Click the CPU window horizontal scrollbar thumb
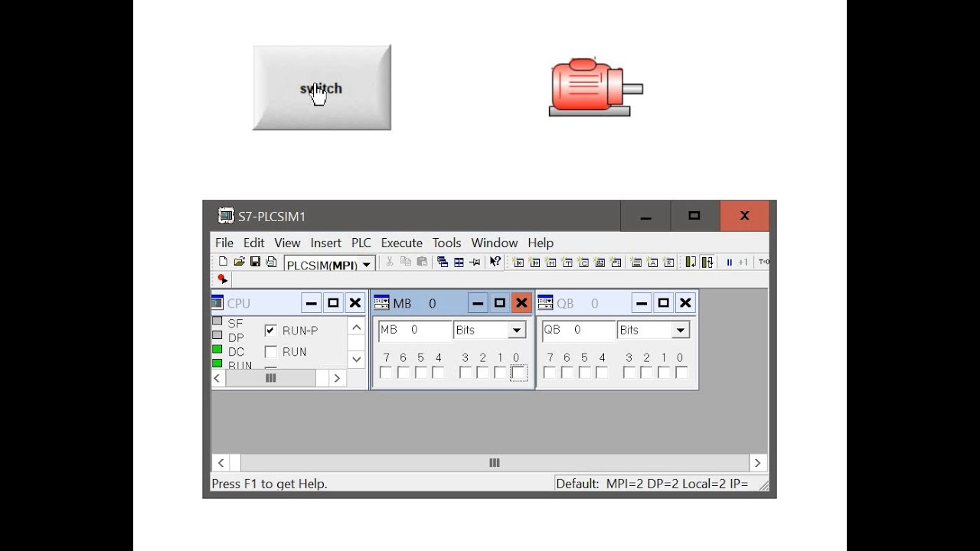980x551 pixels. coord(270,378)
